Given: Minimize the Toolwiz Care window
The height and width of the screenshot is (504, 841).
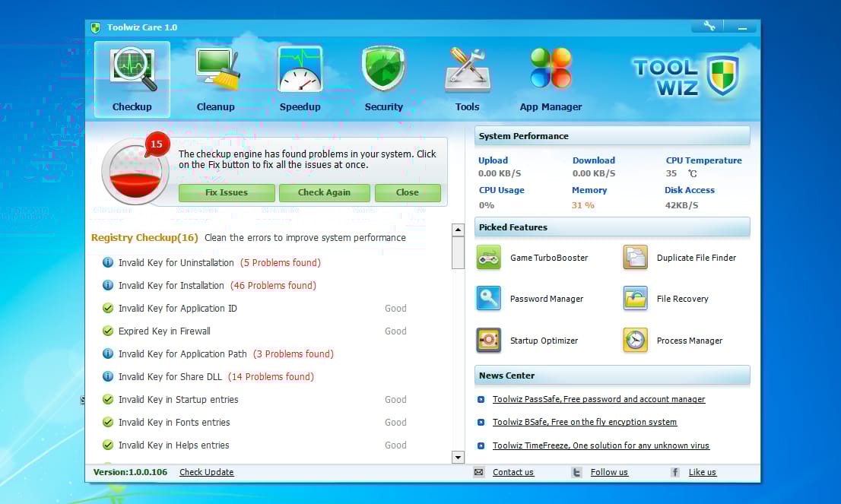Looking at the screenshot, I should pyautogui.click(x=742, y=27).
